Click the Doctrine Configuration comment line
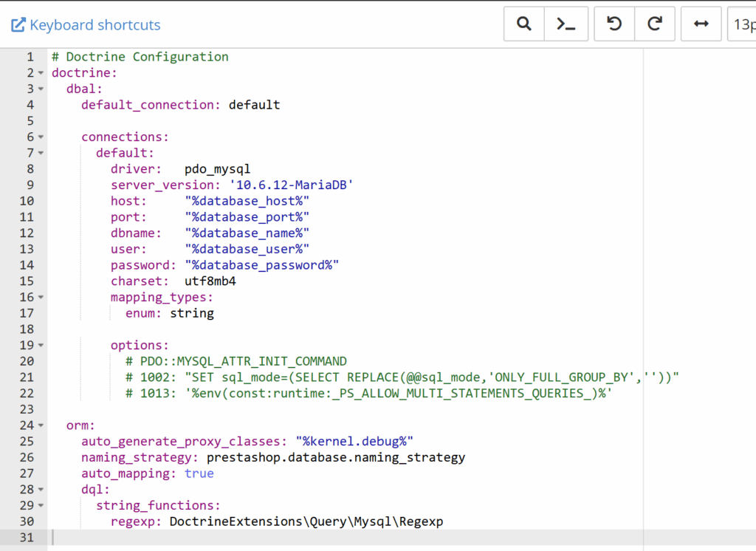 coord(140,57)
